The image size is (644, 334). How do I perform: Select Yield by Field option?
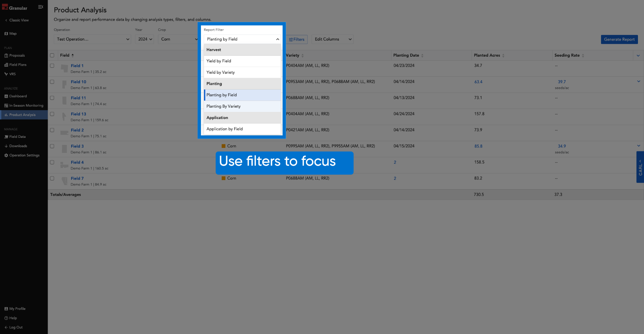click(x=242, y=61)
